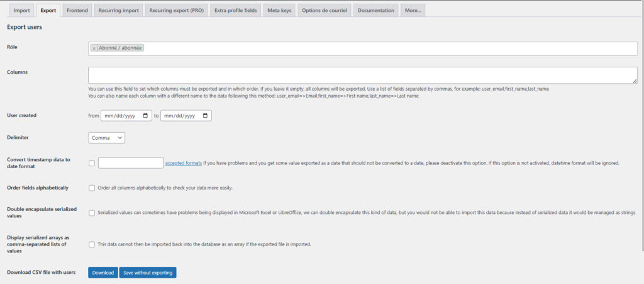Toggle double encapsulate serialized values
This screenshot has width=644, height=284.
pos(92,213)
